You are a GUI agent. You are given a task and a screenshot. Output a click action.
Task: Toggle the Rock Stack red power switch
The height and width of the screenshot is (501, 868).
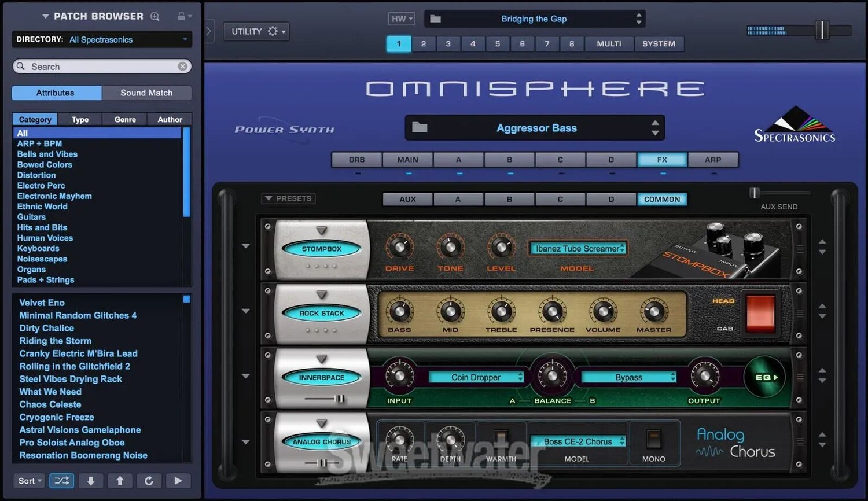point(760,313)
